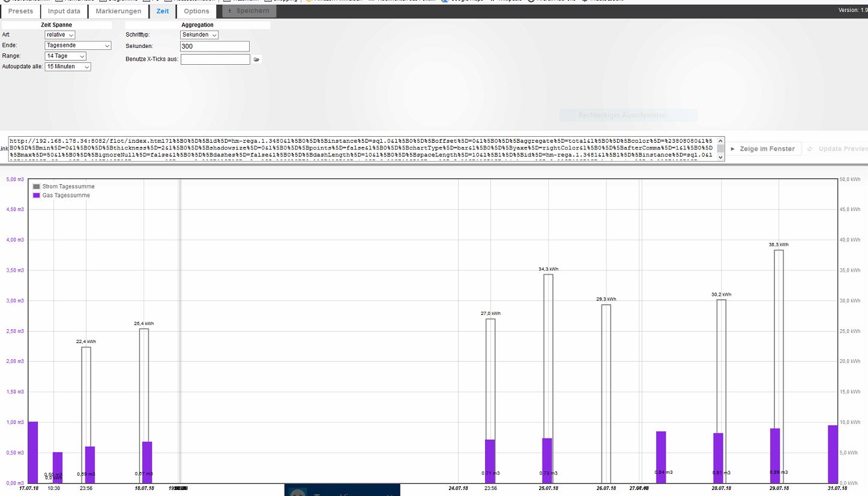This screenshot has width=868, height=496.
Task: Click the save disk icon beside Speichern
Action: [x=229, y=11]
